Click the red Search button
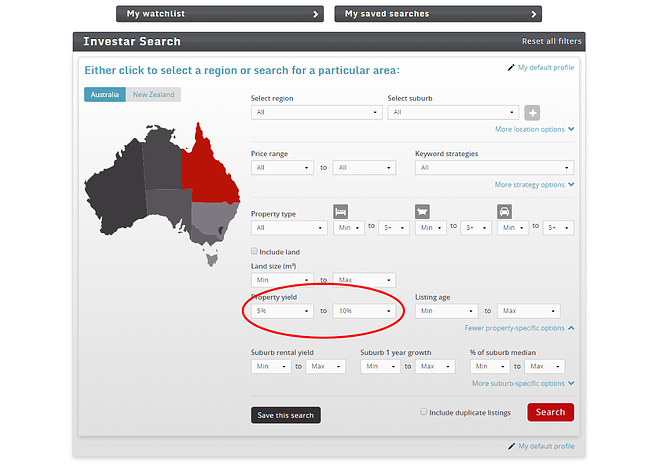 [550, 412]
